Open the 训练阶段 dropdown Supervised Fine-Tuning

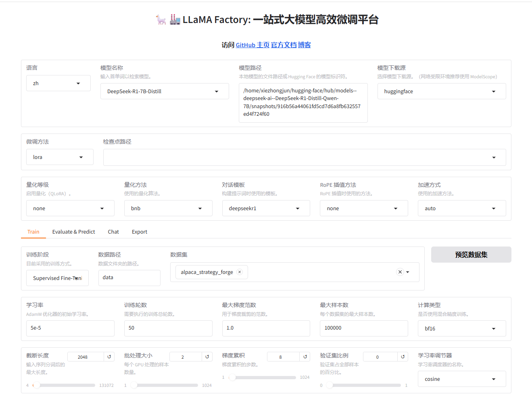click(x=57, y=278)
